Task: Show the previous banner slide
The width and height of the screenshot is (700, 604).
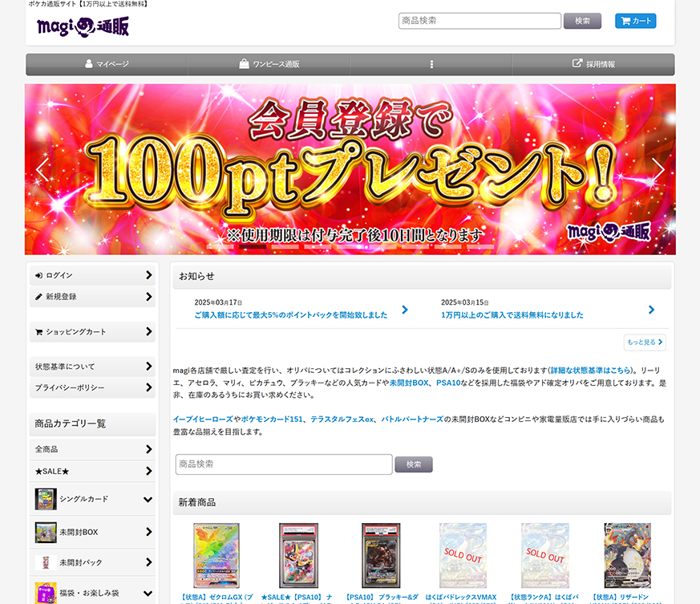Action: click(x=42, y=169)
